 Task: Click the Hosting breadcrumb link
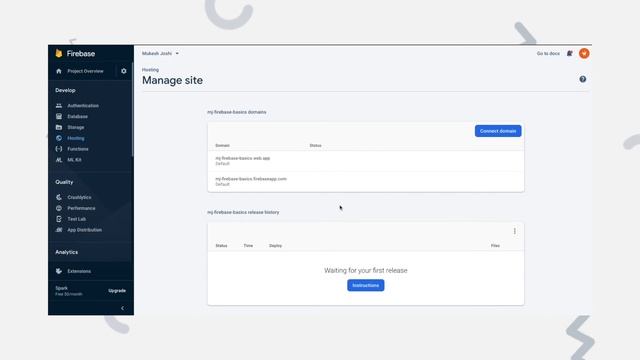point(150,70)
